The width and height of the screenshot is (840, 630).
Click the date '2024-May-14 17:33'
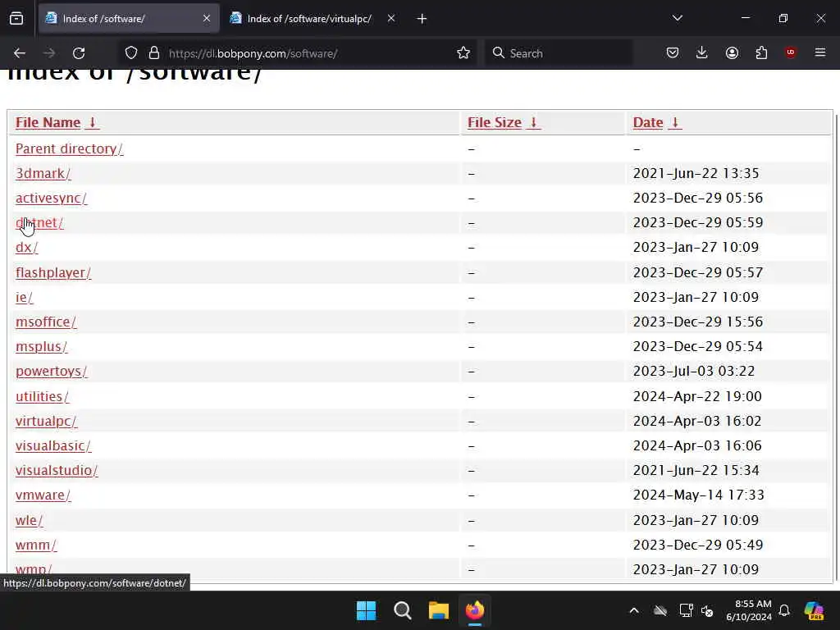pyautogui.click(x=699, y=495)
